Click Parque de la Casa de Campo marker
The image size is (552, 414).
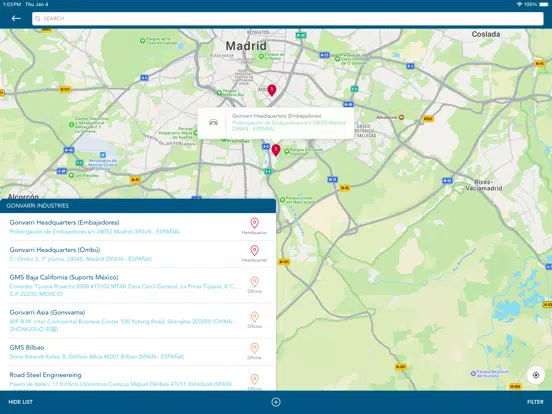pyautogui.click(x=143, y=41)
